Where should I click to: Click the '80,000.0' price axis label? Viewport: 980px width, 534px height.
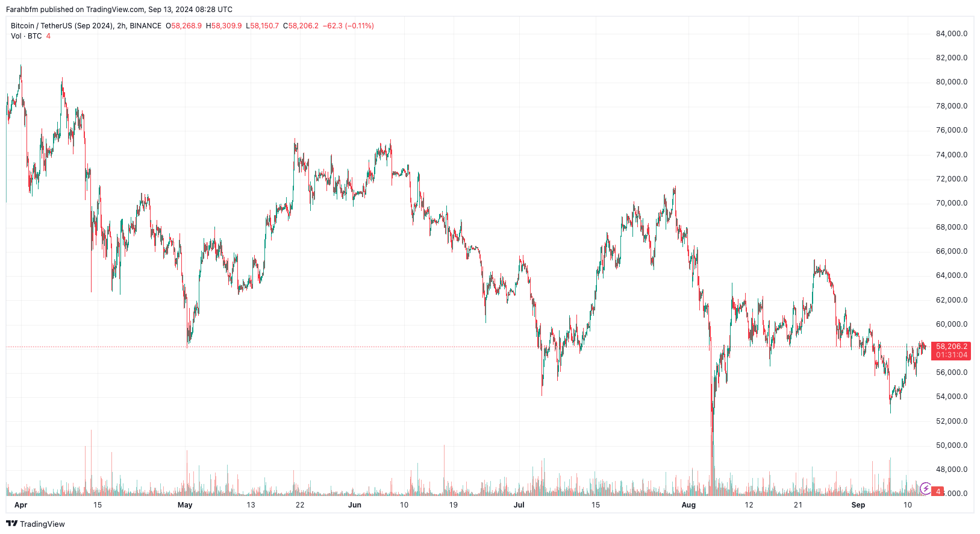[x=952, y=82]
